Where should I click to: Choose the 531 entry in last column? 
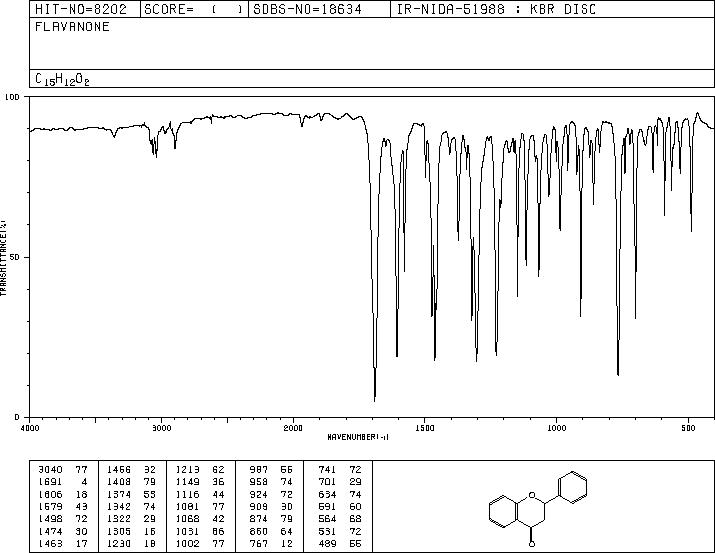coord(340,532)
